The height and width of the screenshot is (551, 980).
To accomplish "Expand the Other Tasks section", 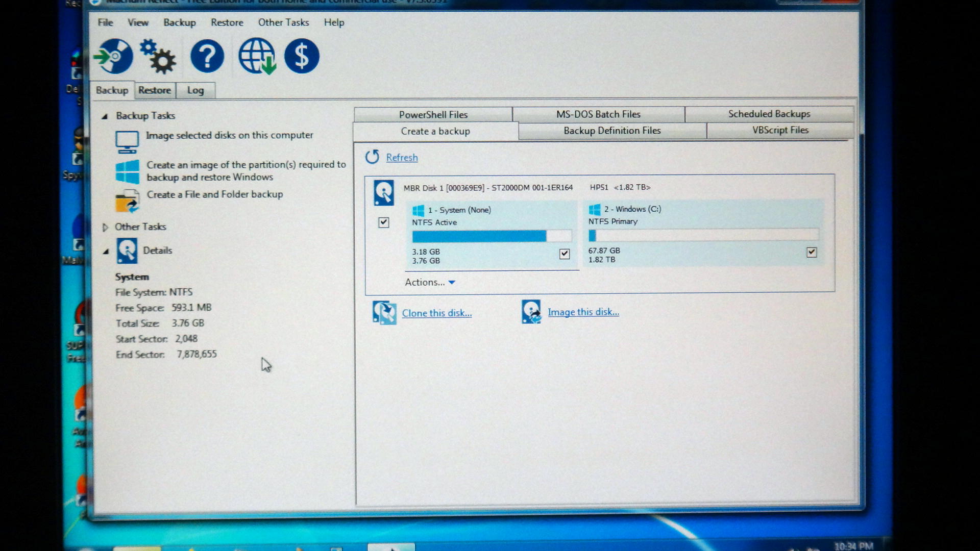I will [105, 227].
